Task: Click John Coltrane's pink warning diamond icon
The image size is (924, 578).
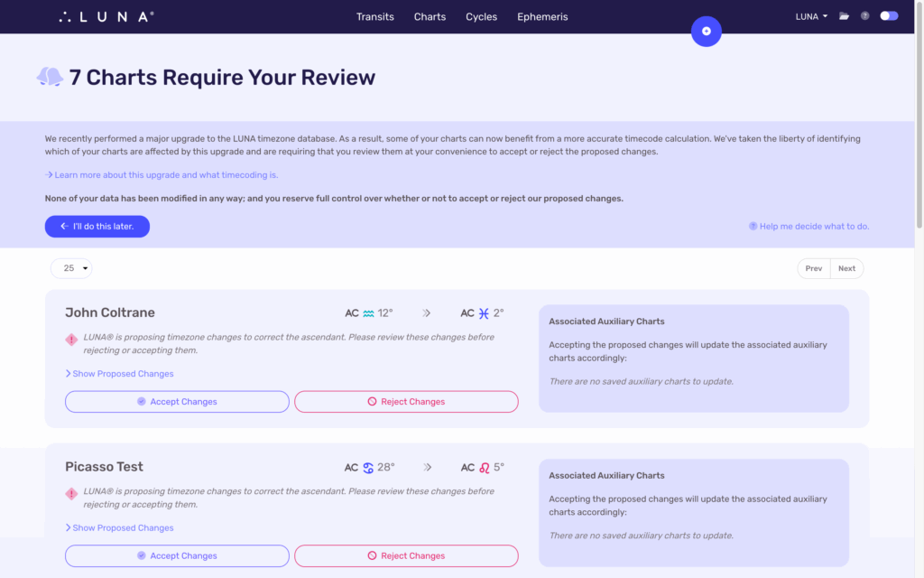Action: click(x=71, y=340)
